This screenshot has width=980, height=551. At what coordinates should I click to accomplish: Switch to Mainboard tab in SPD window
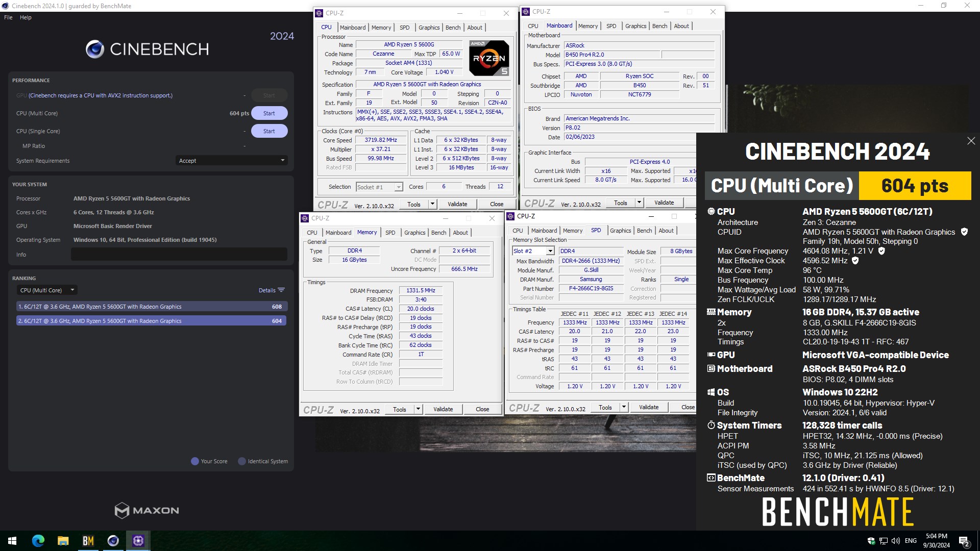point(544,231)
